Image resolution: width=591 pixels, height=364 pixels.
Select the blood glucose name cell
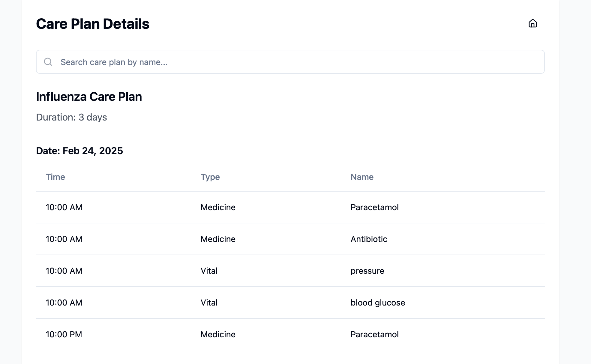[378, 303]
